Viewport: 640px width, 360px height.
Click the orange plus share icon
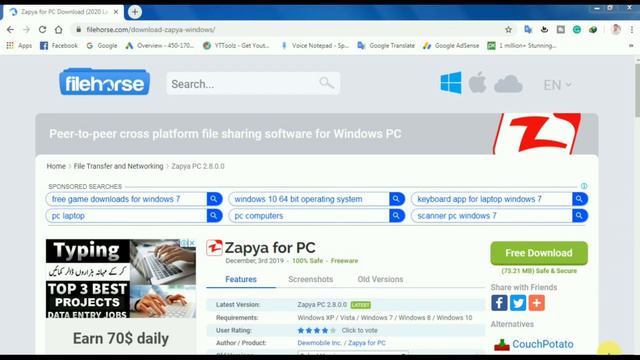pyautogui.click(x=537, y=303)
